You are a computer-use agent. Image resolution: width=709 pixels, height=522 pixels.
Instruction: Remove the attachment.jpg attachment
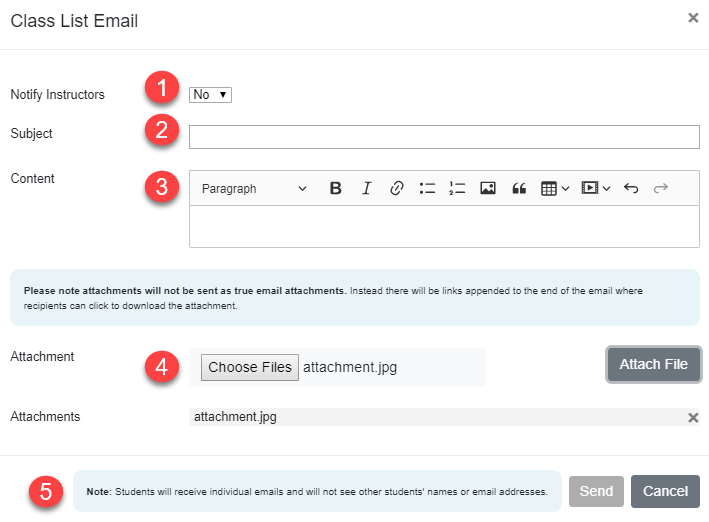click(693, 418)
